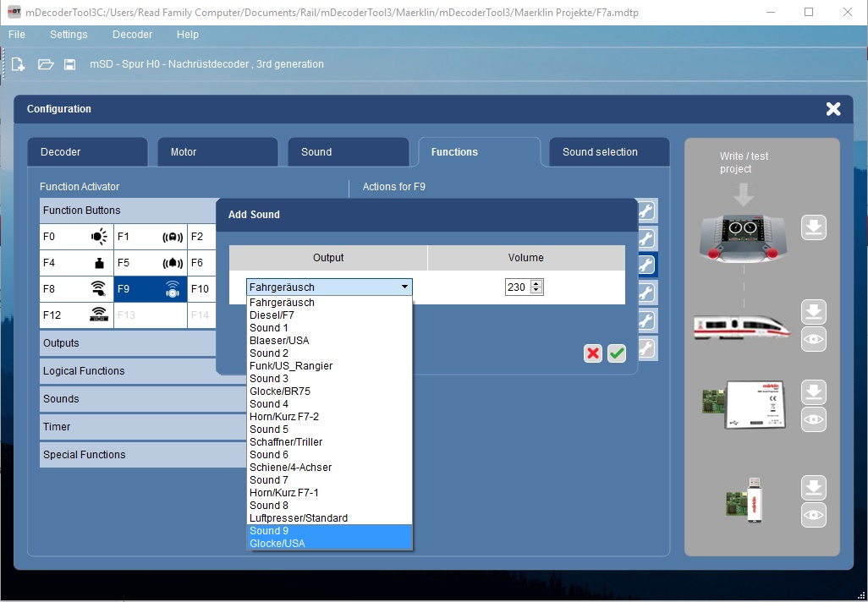Click the Central Station controller image
Image resolution: width=868 pixels, height=602 pixels.
[743, 238]
